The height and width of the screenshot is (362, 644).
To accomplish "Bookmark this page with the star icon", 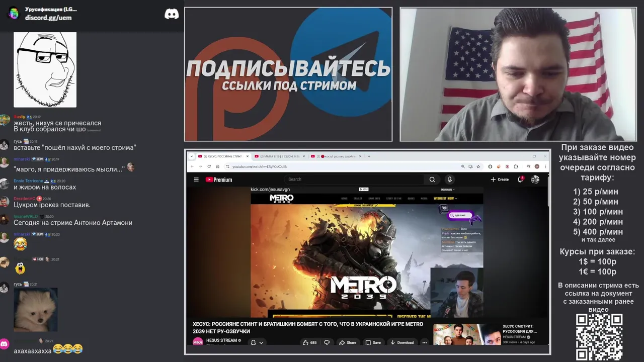I will pyautogui.click(x=478, y=166).
